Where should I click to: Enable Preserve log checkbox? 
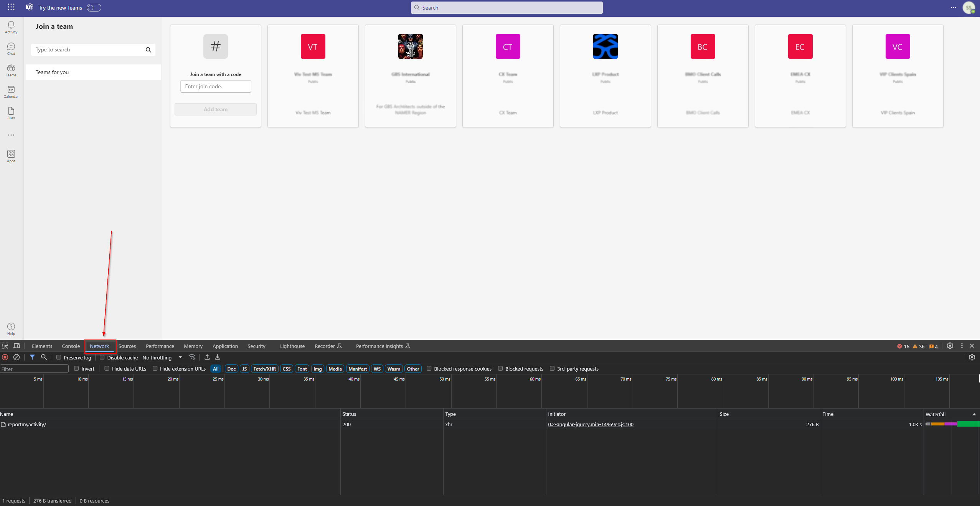[x=59, y=357]
